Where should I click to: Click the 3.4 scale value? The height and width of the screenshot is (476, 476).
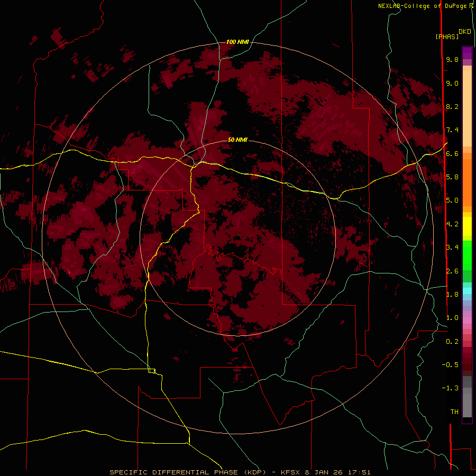tap(452, 247)
